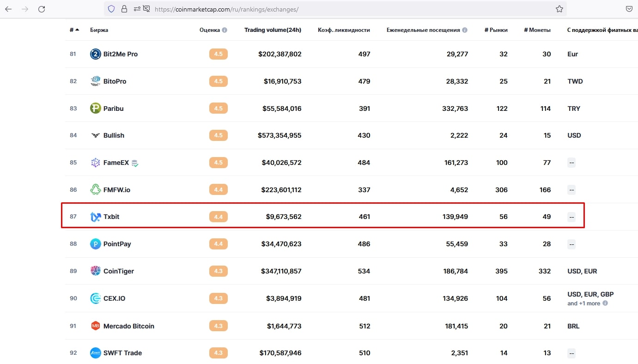Viewport: 638px width, 364px height.
Task: Go back to the previous page
Action: (8, 9)
